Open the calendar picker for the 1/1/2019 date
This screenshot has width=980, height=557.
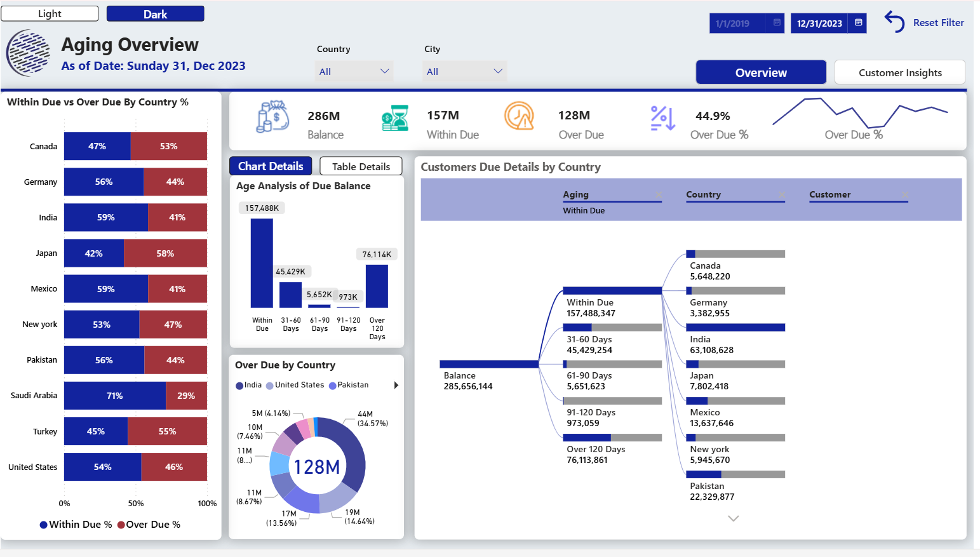click(776, 23)
